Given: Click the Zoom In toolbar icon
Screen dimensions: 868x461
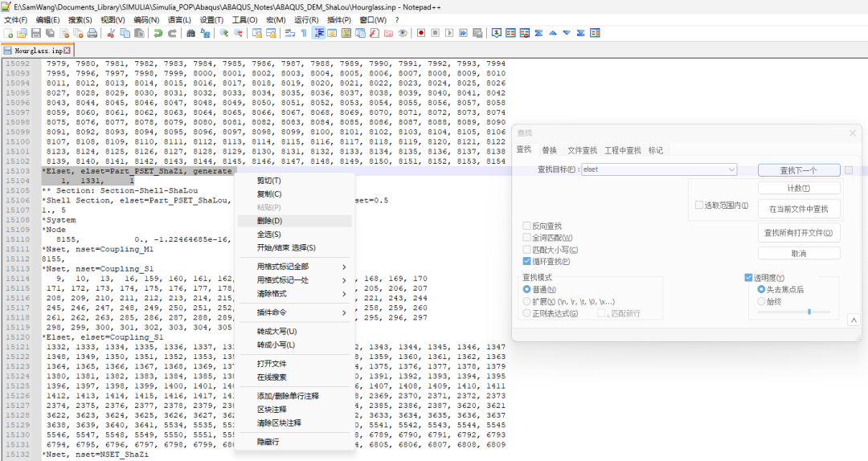Looking at the screenshot, I should pyautogui.click(x=223, y=33).
